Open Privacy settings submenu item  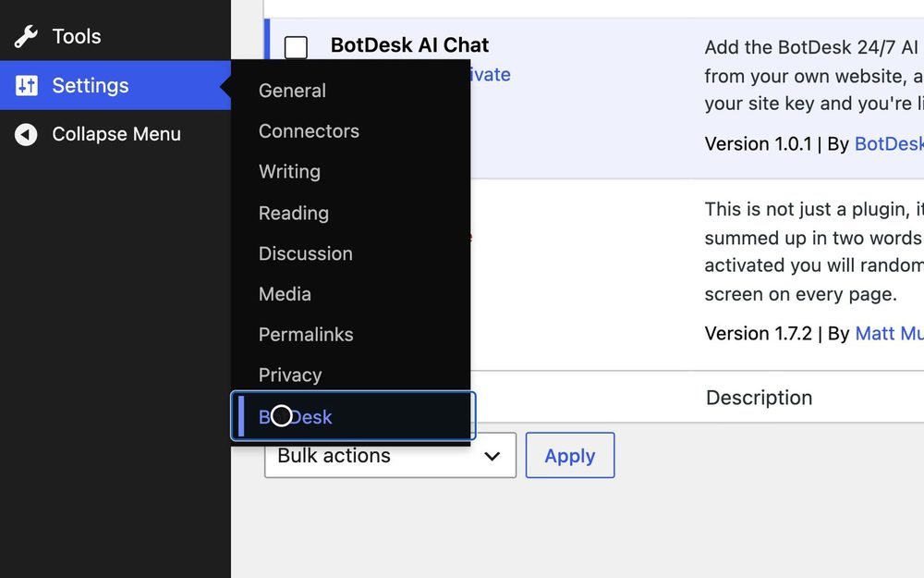[290, 375]
